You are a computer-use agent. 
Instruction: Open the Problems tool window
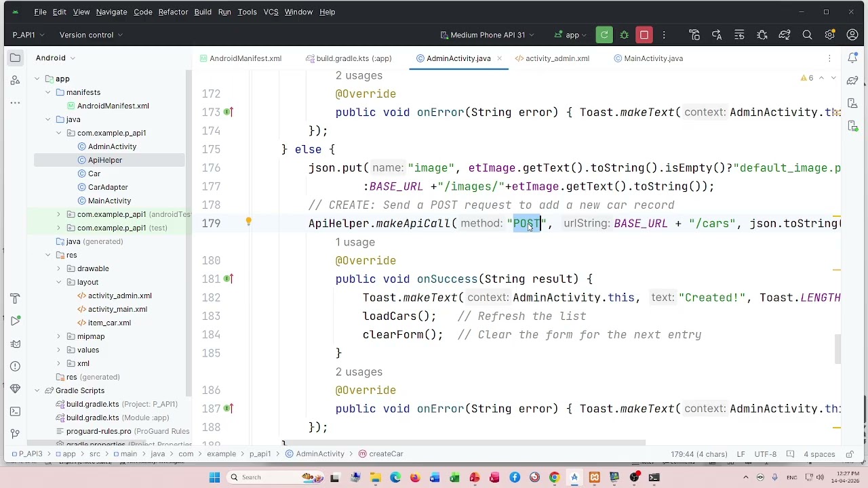[15, 366]
